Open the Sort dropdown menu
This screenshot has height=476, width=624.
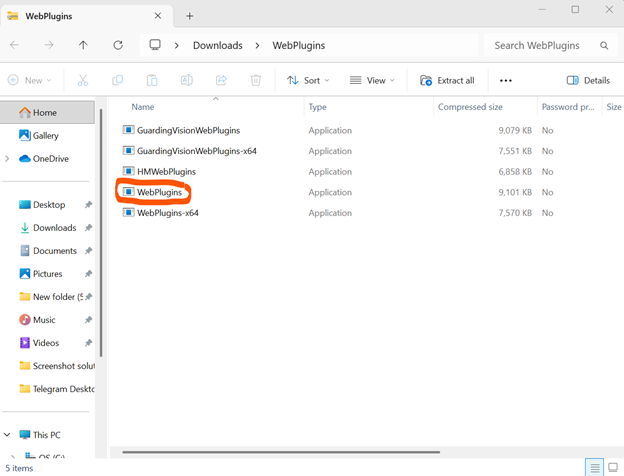tap(308, 80)
